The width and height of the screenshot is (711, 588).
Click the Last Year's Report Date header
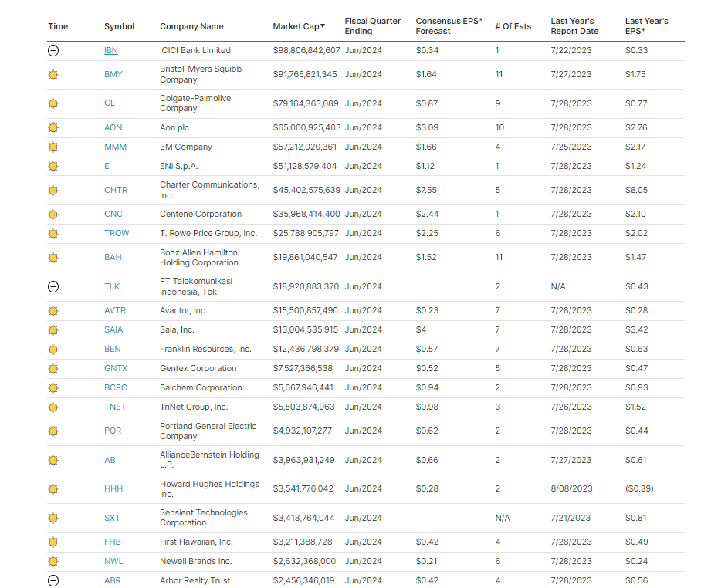(x=575, y=26)
